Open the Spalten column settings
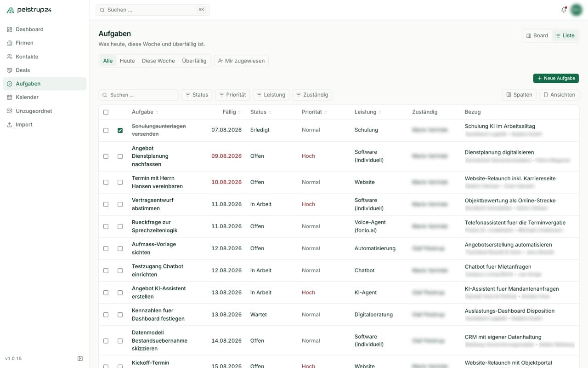588x368 pixels. 519,95
